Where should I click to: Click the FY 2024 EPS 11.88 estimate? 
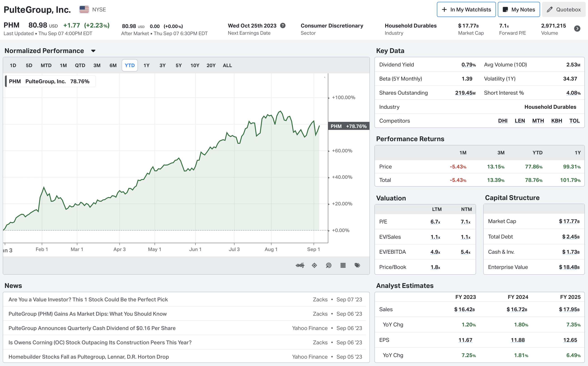pyautogui.click(x=518, y=340)
